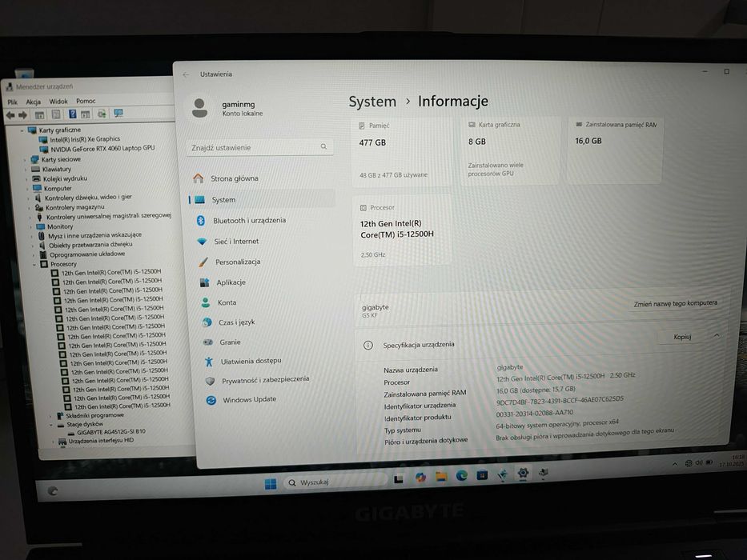Click the Kopiuj button for device specification
The height and width of the screenshot is (560, 747).
[x=682, y=337]
